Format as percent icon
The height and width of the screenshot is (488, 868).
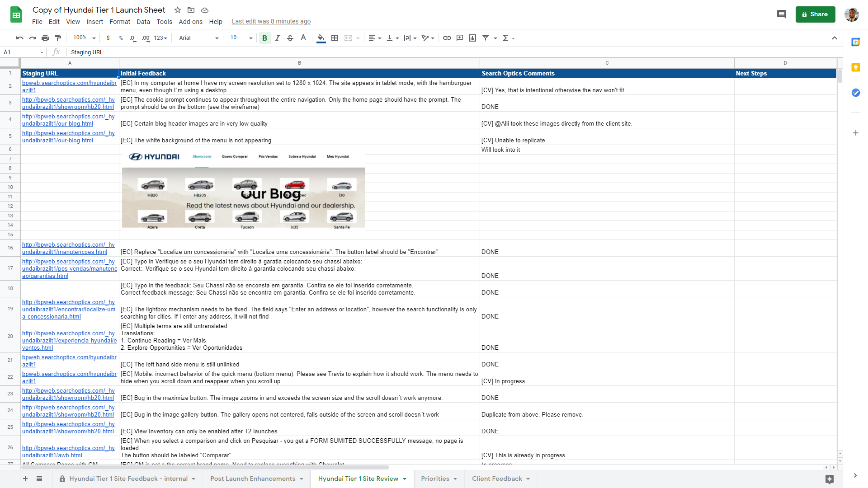tap(121, 38)
